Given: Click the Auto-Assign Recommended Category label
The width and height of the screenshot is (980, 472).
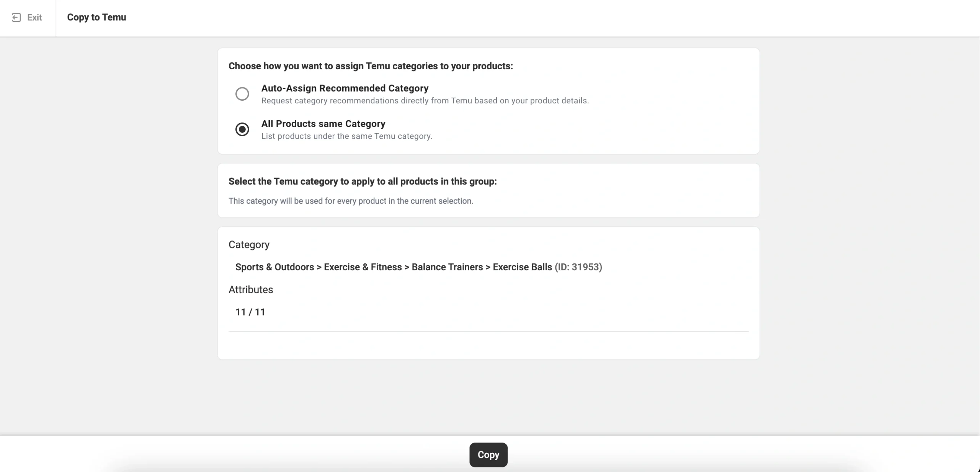Looking at the screenshot, I should tap(345, 88).
